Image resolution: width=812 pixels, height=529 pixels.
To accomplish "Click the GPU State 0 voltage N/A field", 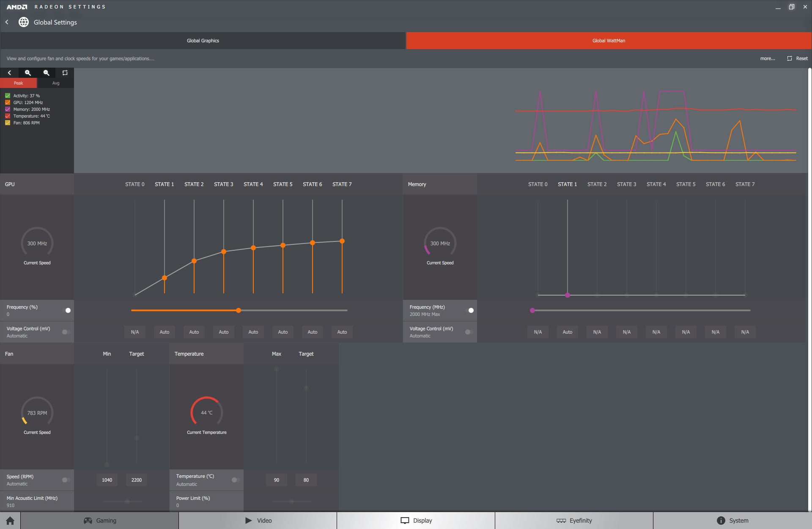I will pos(135,332).
